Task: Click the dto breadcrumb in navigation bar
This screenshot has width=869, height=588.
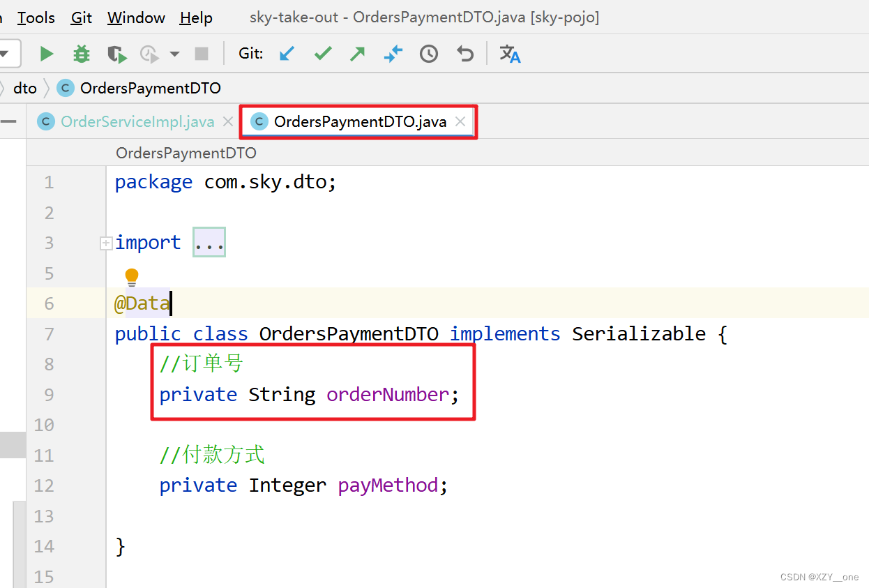Action: click(25, 88)
